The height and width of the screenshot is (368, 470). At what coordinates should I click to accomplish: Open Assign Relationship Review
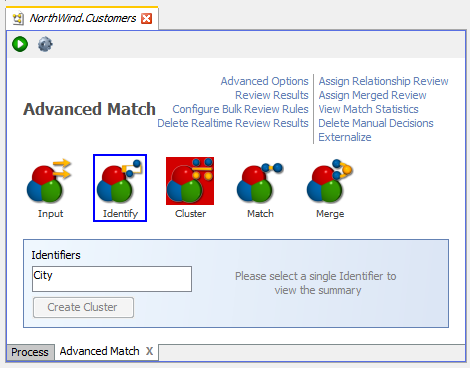coord(383,81)
